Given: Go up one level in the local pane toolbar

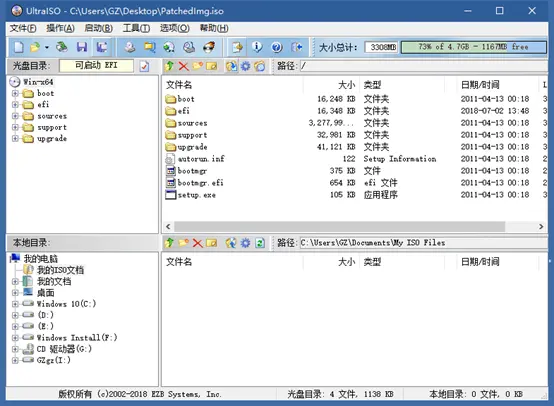Looking at the screenshot, I should [x=169, y=243].
